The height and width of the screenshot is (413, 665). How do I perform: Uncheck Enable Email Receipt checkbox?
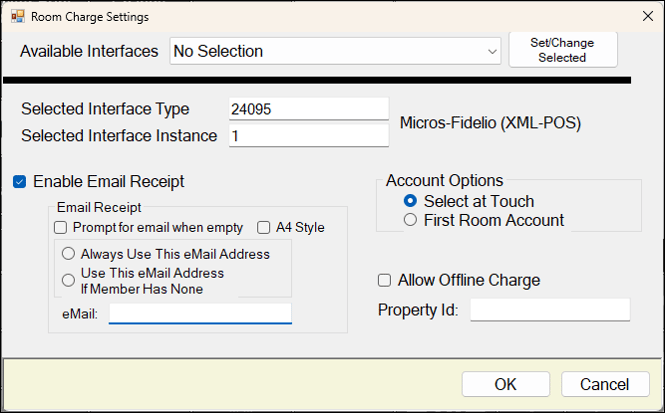pyautogui.click(x=20, y=181)
